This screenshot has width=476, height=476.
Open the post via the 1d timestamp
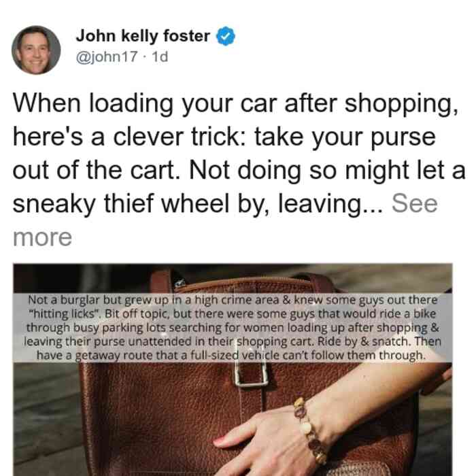click(160, 56)
